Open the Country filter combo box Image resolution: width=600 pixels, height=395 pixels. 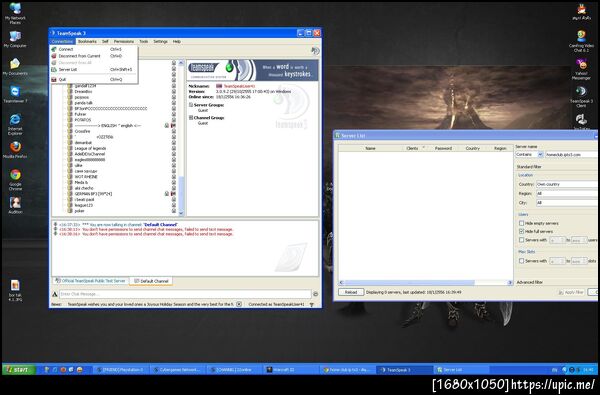tap(567, 184)
